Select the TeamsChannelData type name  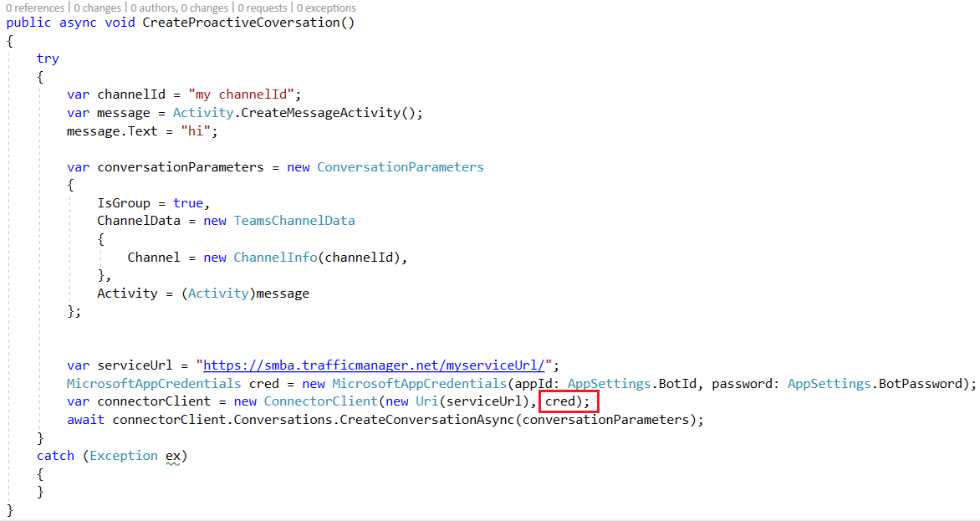(294, 220)
